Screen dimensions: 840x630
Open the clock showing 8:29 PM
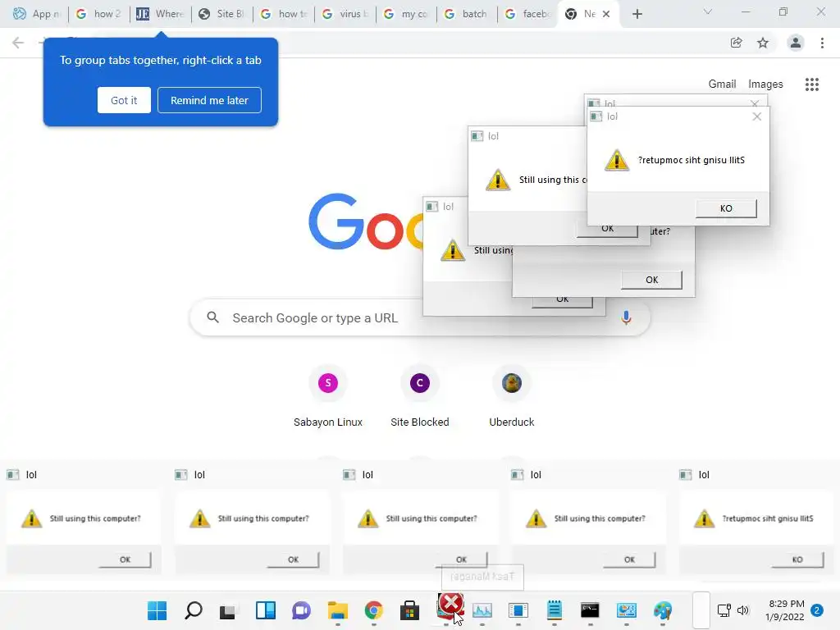tap(785, 610)
